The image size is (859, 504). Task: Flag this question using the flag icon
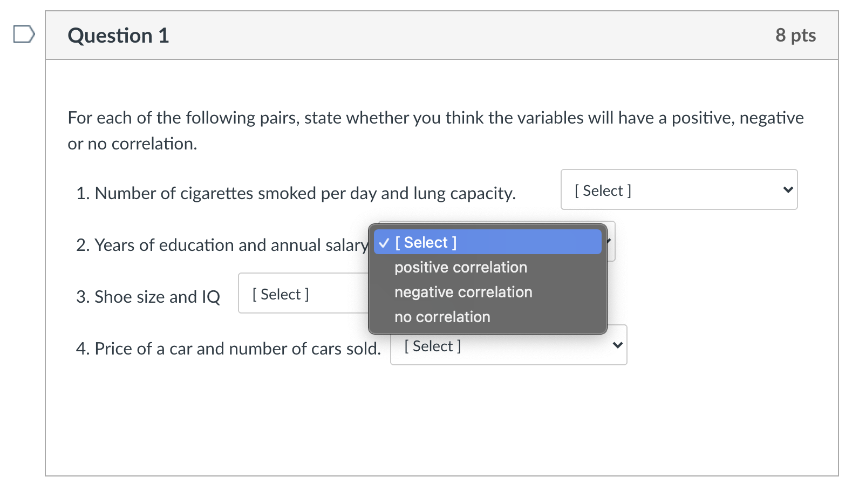click(24, 34)
